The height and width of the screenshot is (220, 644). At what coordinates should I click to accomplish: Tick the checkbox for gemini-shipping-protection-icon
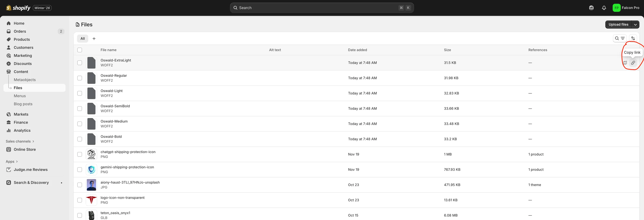pos(79,170)
